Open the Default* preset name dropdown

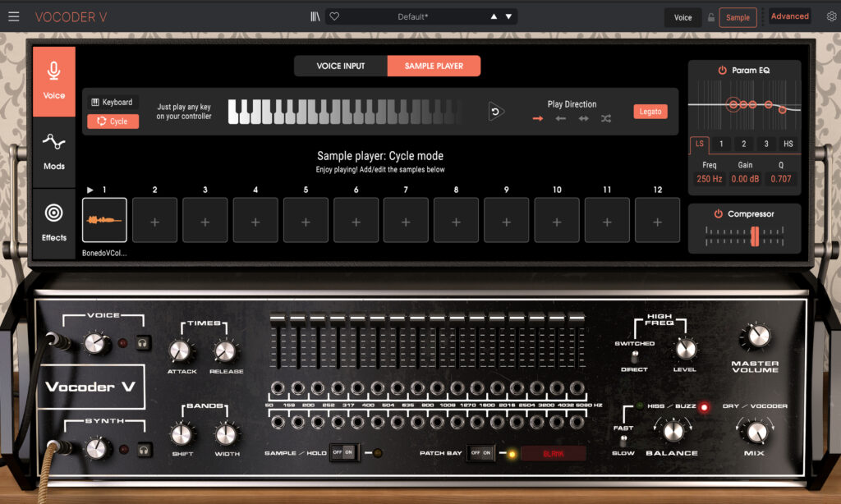412,16
